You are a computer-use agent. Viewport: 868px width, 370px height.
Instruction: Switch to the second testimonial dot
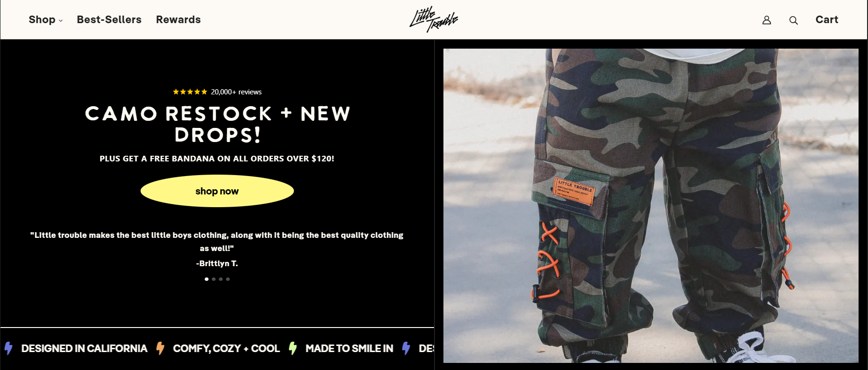214,279
